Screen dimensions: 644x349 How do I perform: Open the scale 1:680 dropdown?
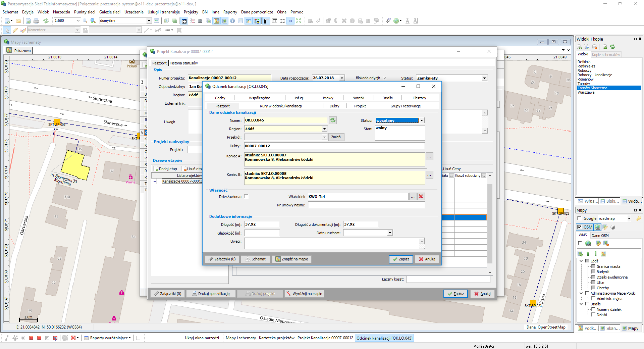78,21
